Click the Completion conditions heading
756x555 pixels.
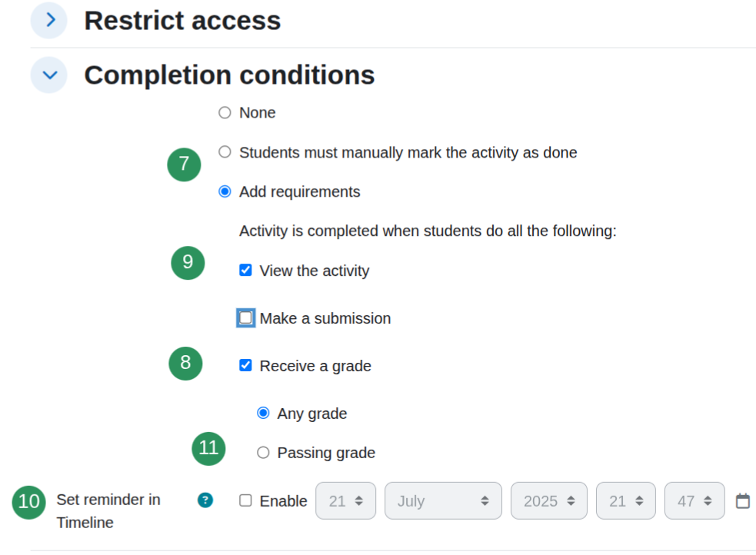[229, 75]
